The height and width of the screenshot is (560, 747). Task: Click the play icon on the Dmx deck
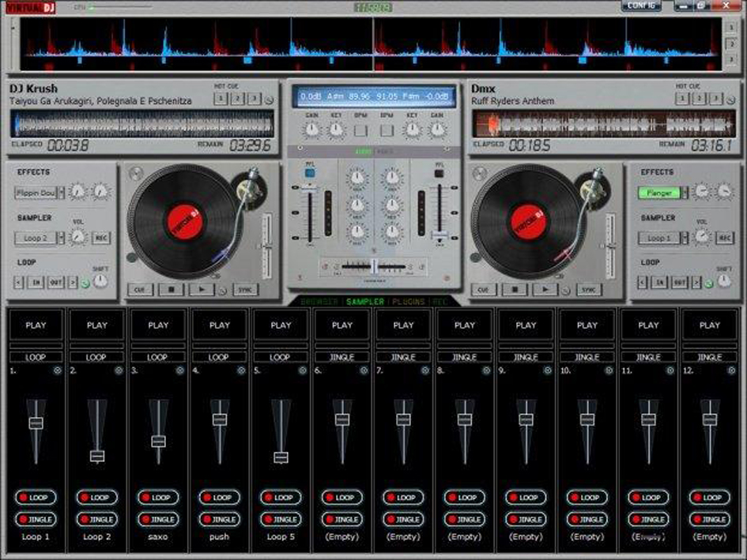tap(545, 289)
